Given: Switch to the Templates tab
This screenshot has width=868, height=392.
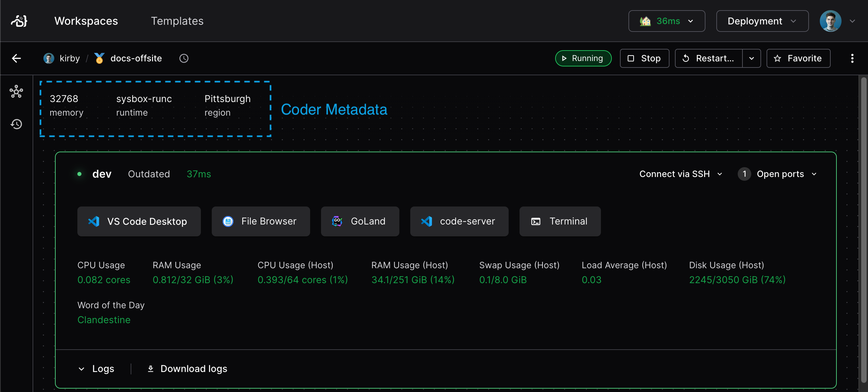Looking at the screenshot, I should [x=177, y=21].
